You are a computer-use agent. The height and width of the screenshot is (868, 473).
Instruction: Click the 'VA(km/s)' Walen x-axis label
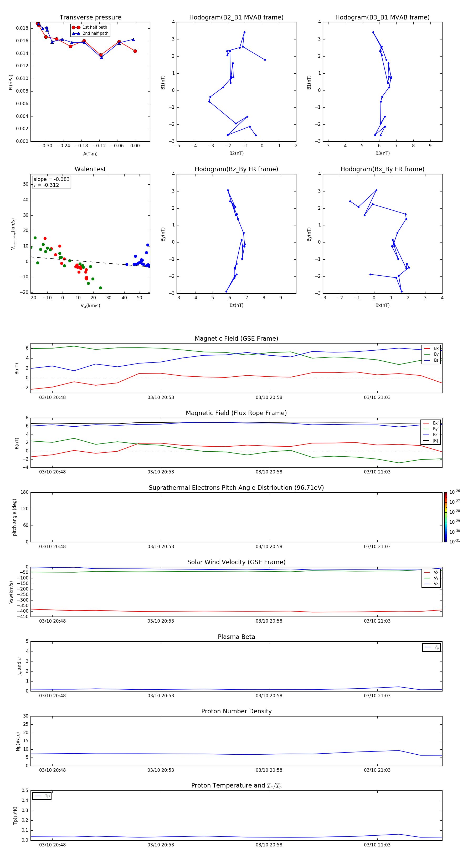point(90,306)
